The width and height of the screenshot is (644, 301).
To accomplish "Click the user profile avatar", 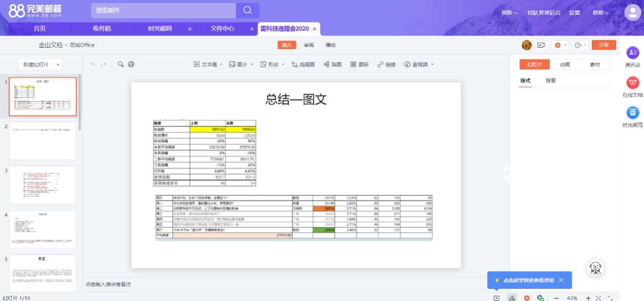I will [x=632, y=12].
